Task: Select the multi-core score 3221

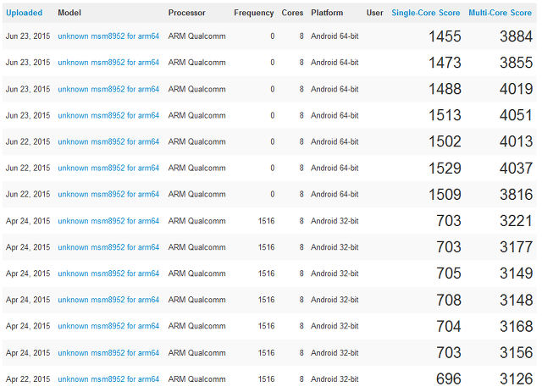Action: [516, 221]
